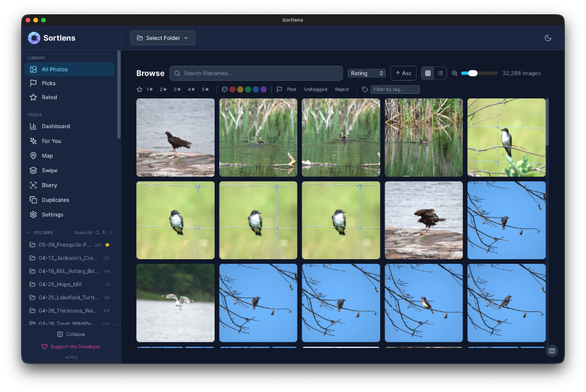Go to Picks in library
The width and height of the screenshot is (586, 392).
click(69, 83)
